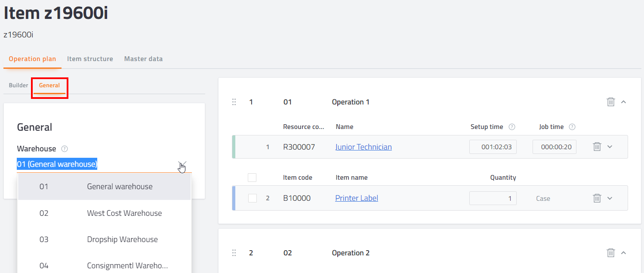This screenshot has width=644, height=273.
Task: Delete Operation 1 with trash icon
Action: coord(610,102)
